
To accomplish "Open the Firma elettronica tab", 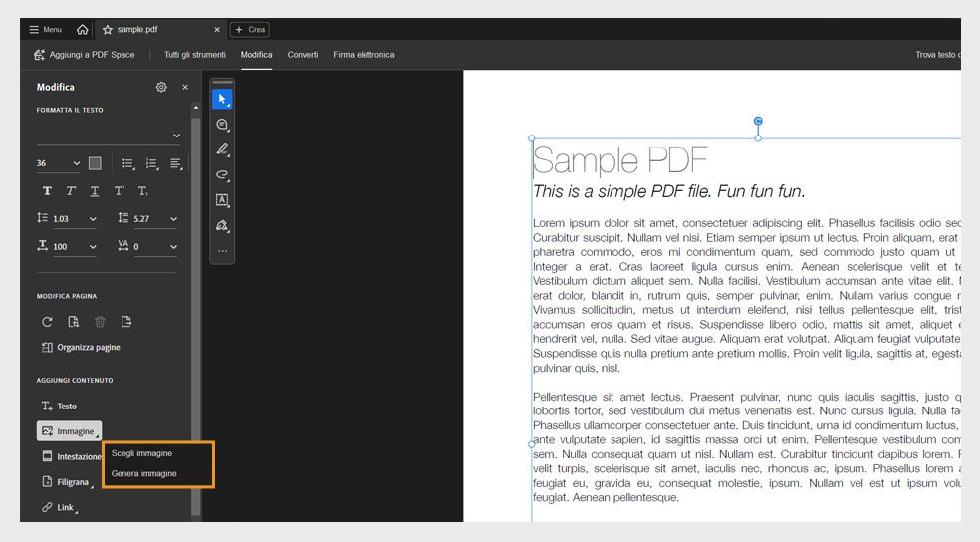I will coord(364,55).
